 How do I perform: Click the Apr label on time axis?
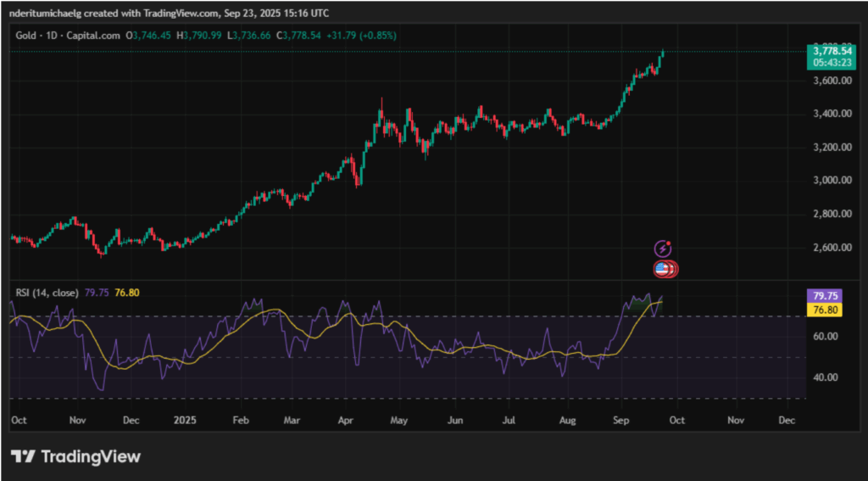click(346, 421)
